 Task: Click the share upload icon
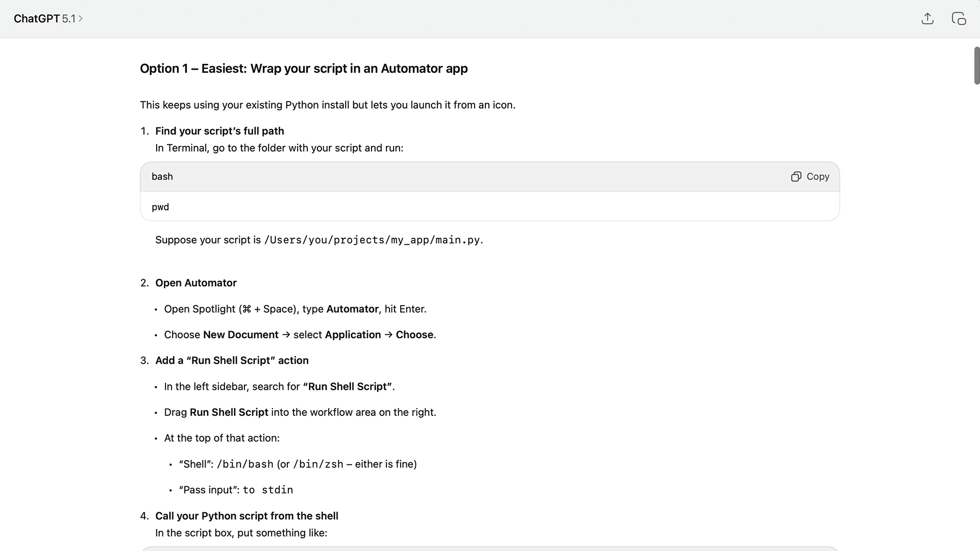pos(927,19)
